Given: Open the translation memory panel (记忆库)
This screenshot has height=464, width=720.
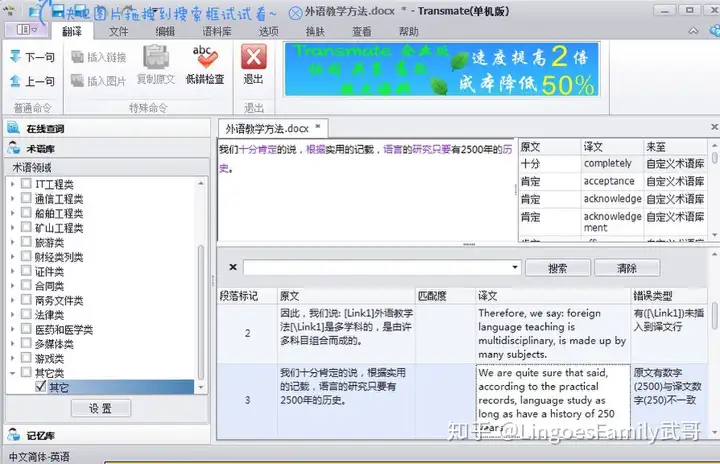Looking at the screenshot, I should click(x=107, y=435).
